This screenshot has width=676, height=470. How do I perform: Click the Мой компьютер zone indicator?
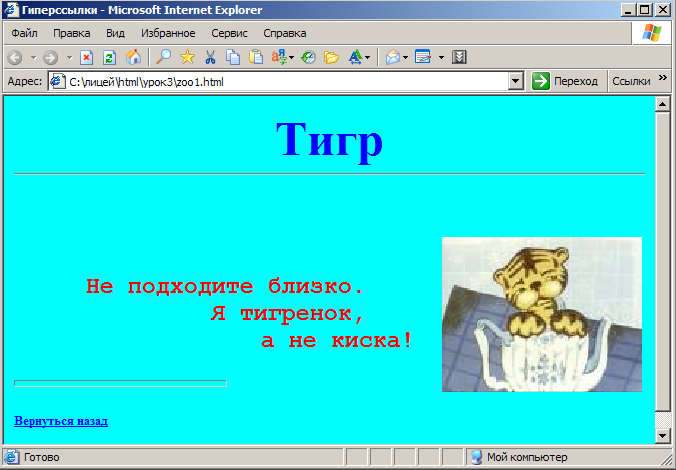click(x=520, y=457)
